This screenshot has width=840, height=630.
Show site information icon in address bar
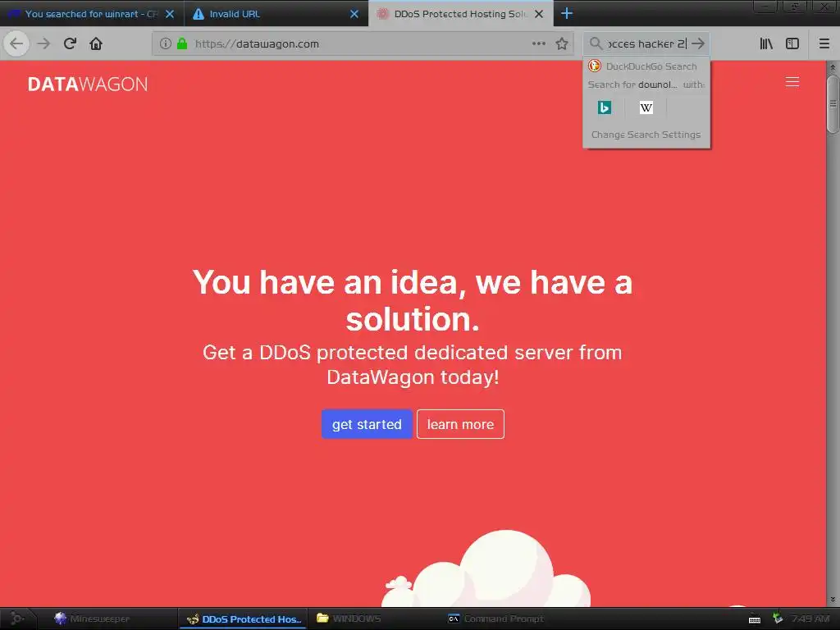[x=166, y=43]
